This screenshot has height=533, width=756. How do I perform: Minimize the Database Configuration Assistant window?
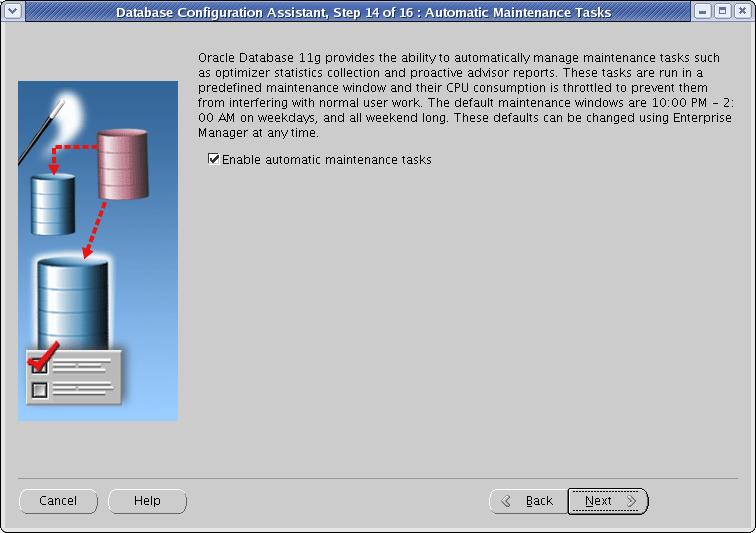(x=703, y=11)
